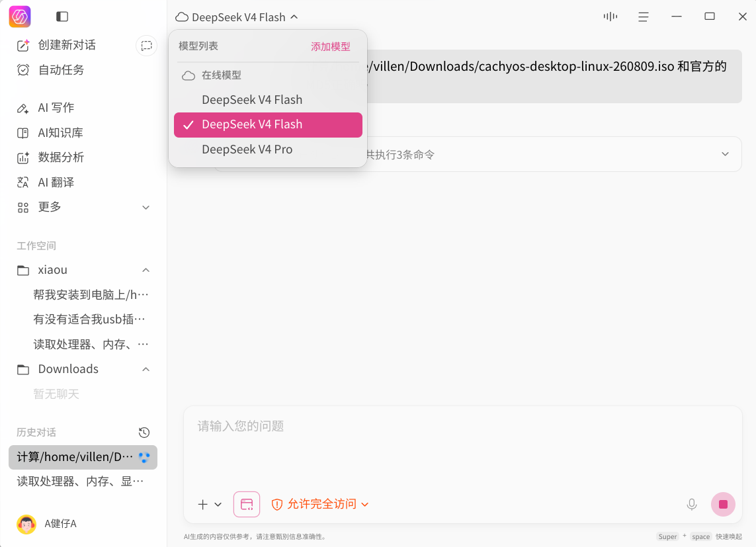Open the hamburger menu icon
756x547 pixels.
643,17
